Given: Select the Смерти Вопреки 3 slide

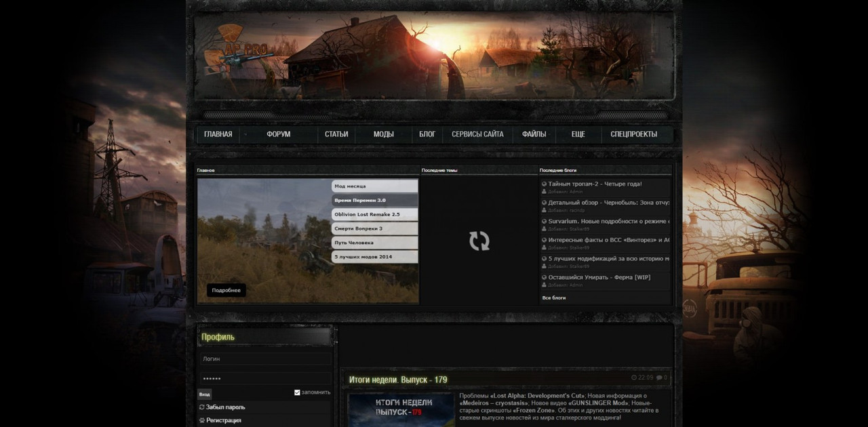Looking at the screenshot, I should click(x=374, y=228).
